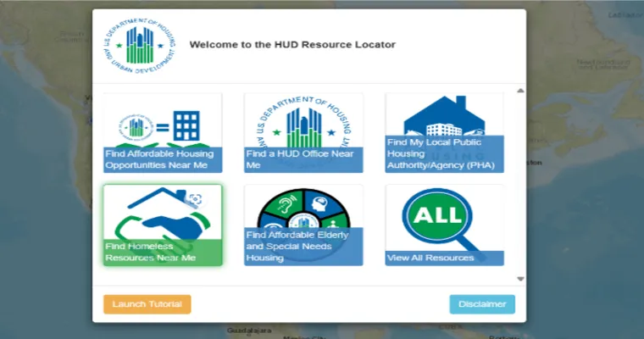
Task: Click the Welcome to the HUD Resource Locator title
Action: [292, 44]
